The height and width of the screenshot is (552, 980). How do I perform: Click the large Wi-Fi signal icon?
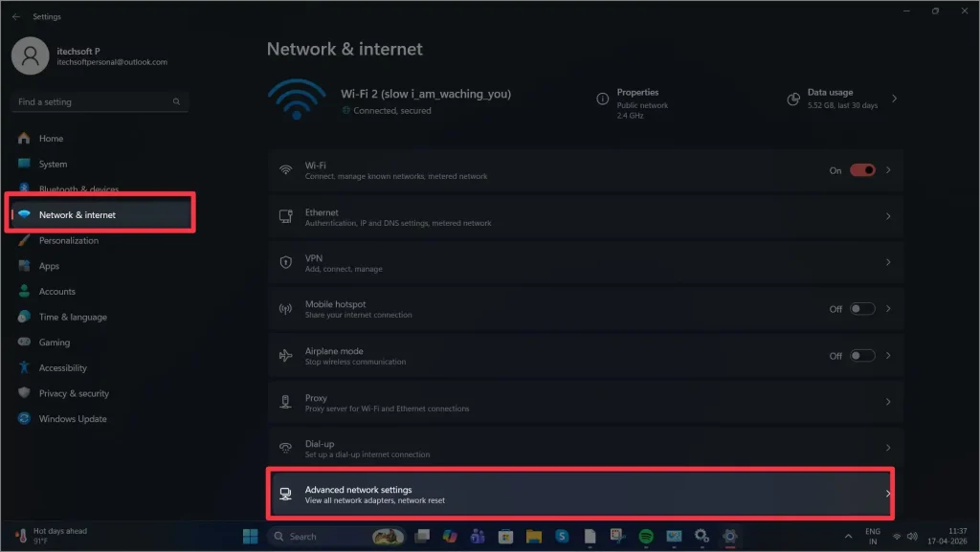click(x=297, y=99)
